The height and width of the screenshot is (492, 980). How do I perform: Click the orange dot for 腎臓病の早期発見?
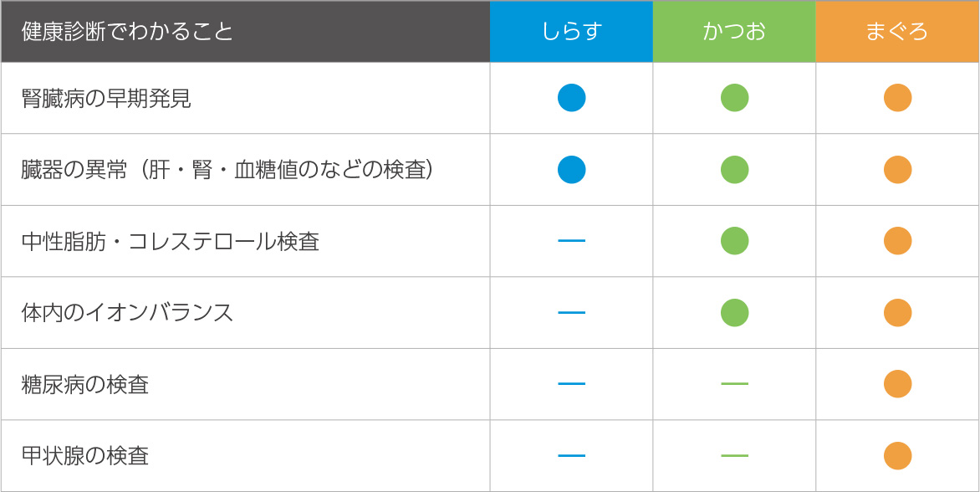tap(897, 98)
